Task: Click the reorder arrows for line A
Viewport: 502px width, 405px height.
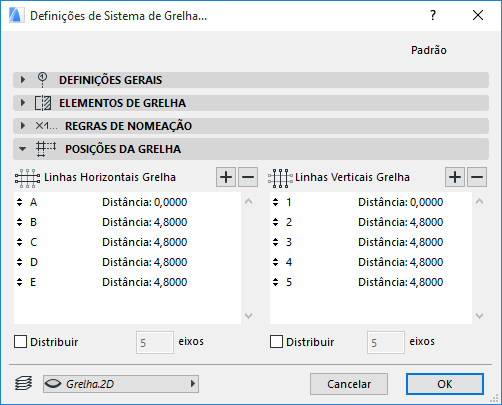Action: (20, 202)
